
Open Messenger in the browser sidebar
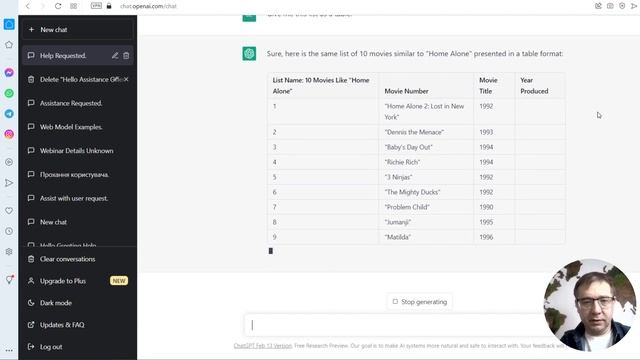pyautogui.click(x=9, y=73)
